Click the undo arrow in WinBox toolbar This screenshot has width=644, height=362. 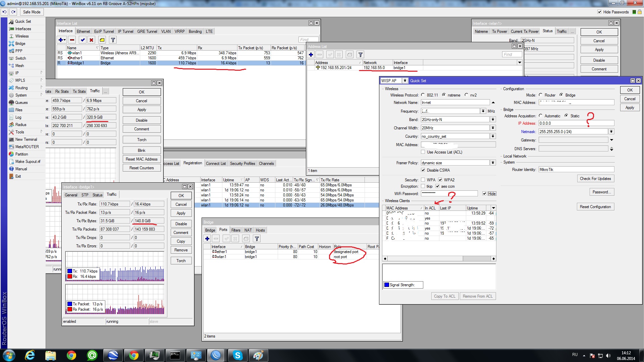(x=4, y=12)
